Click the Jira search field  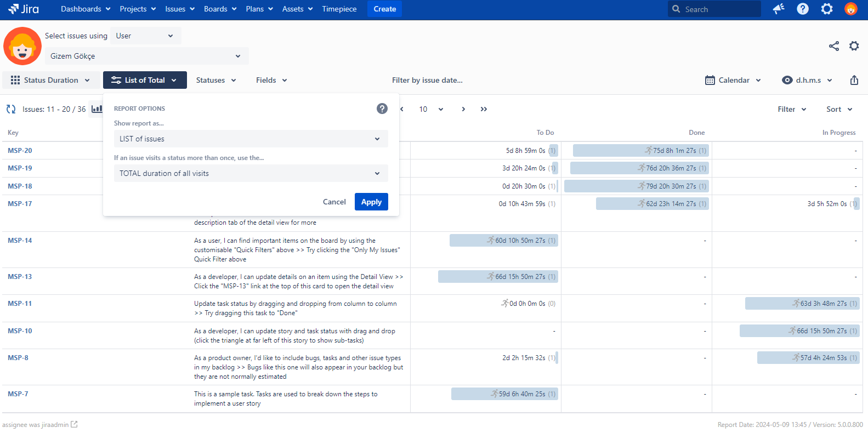pos(714,9)
